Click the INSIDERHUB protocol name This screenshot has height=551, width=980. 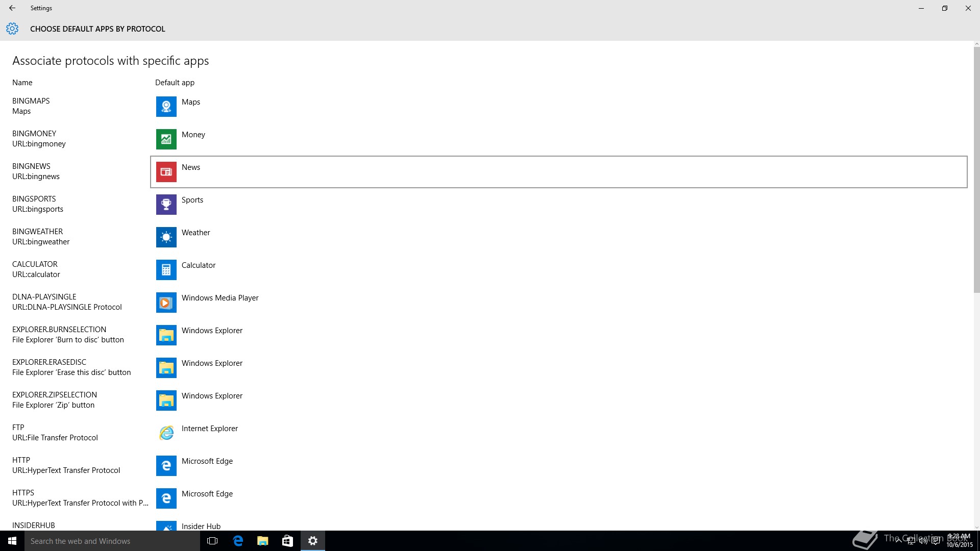coord(34,525)
